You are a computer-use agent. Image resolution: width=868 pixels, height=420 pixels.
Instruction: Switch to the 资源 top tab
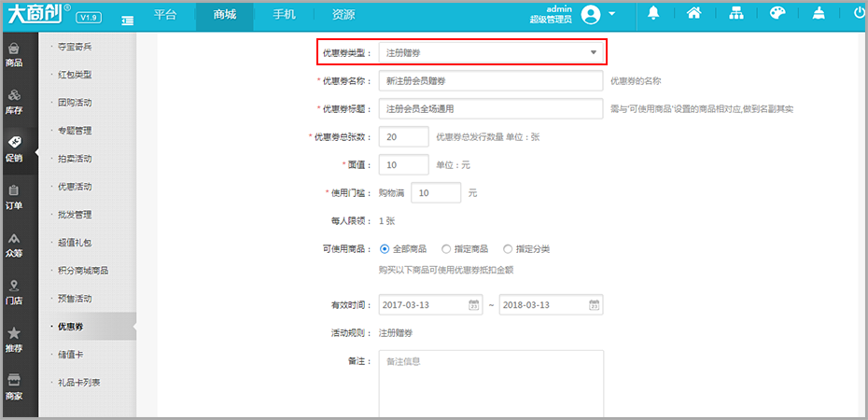(343, 16)
